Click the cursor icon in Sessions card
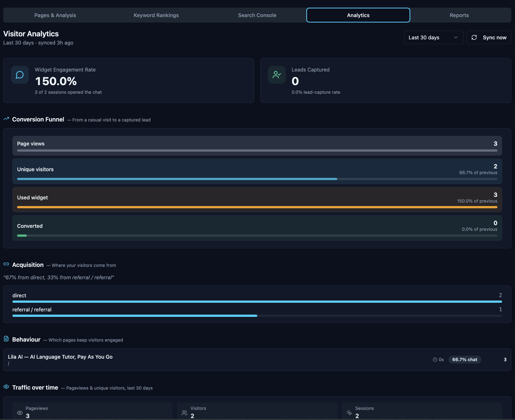 [349, 413]
